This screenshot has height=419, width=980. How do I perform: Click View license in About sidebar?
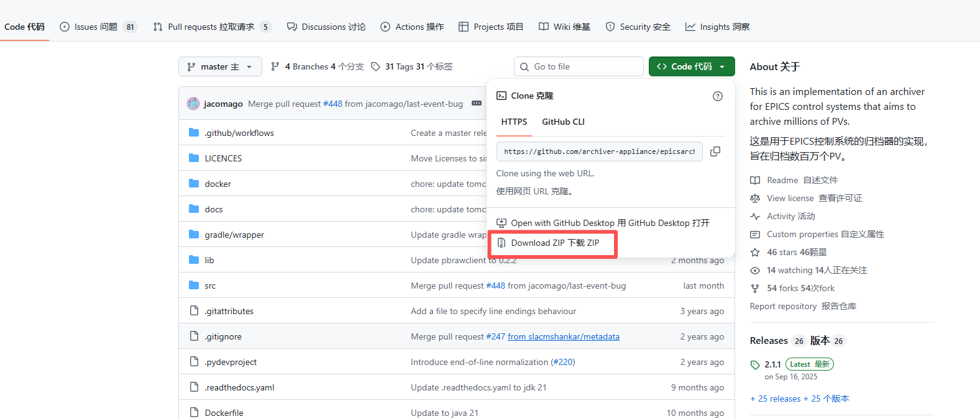[807, 198]
